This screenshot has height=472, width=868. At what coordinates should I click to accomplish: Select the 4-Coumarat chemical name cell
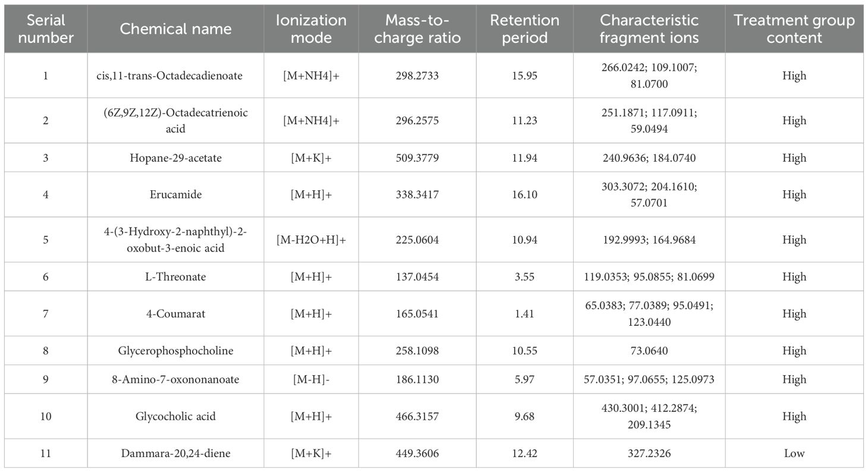pyautogui.click(x=175, y=313)
